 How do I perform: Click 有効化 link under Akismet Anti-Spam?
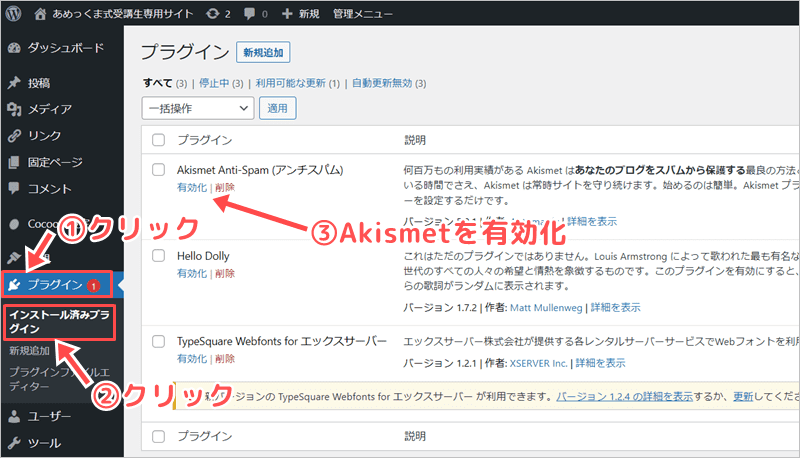[x=192, y=187]
